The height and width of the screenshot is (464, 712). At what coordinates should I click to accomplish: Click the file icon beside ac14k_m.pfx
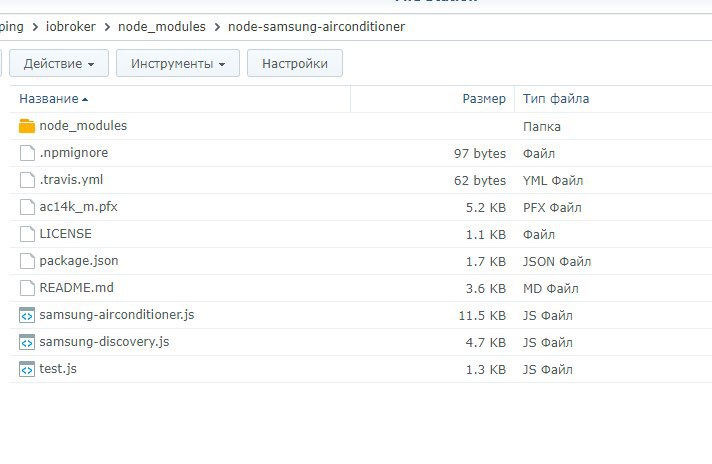click(27, 207)
